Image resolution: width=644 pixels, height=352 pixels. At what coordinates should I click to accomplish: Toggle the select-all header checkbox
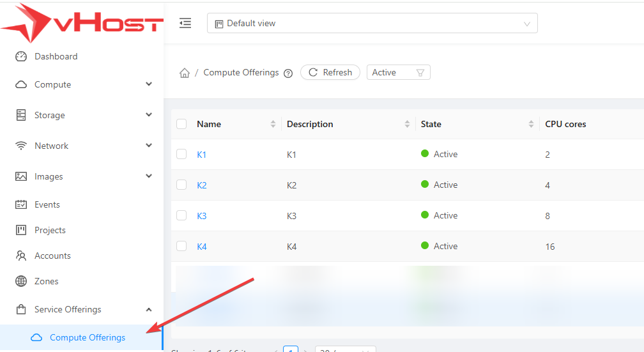tap(181, 124)
